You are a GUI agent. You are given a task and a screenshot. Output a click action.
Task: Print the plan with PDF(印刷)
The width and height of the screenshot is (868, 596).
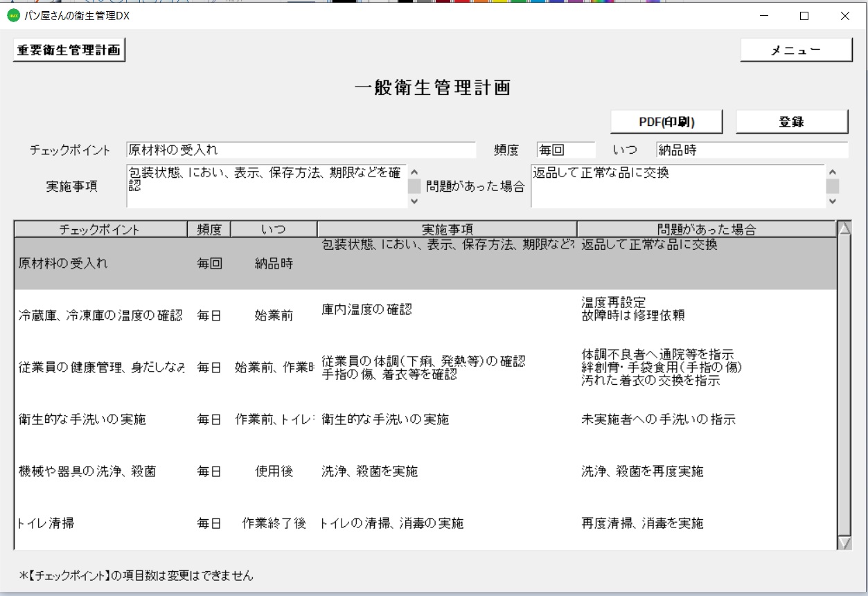click(x=666, y=121)
